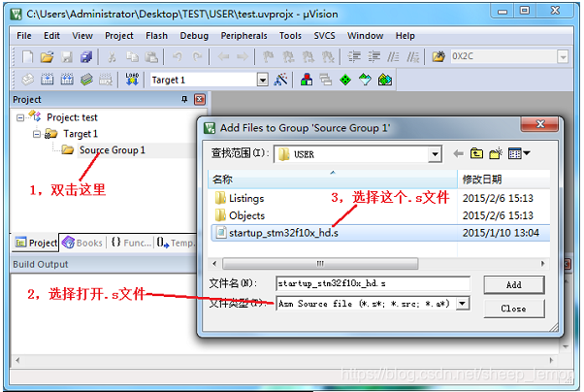Click the Close button in dialog
The height and width of the screenshot is (392, 584).
point(514,309)
